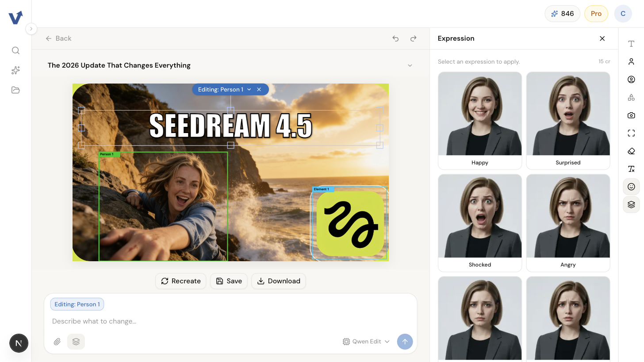This screenshot has height=362, width=644.
Task: Open the C user avatar menu
Action: pos(623,14)
